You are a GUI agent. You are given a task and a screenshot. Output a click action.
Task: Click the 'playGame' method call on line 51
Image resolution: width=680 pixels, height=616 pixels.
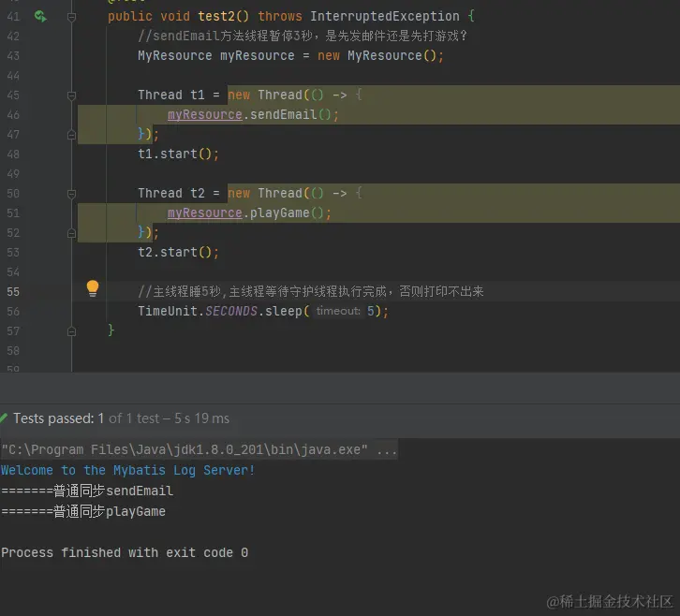pos(280,213)
